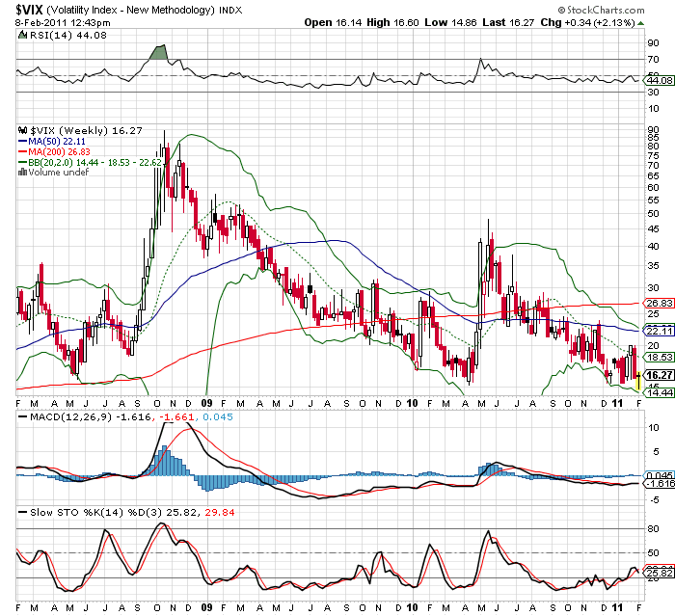
Task: Select the $VIX ticker title
Action: pyautogui.click(x=29, y=10)
